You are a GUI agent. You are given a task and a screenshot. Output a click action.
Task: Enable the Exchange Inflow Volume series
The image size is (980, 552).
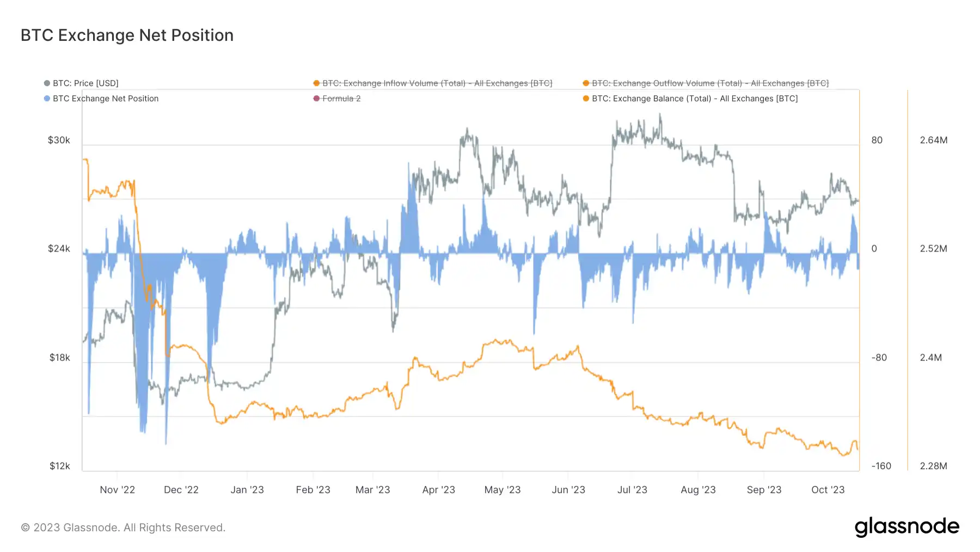coord(437,83)
